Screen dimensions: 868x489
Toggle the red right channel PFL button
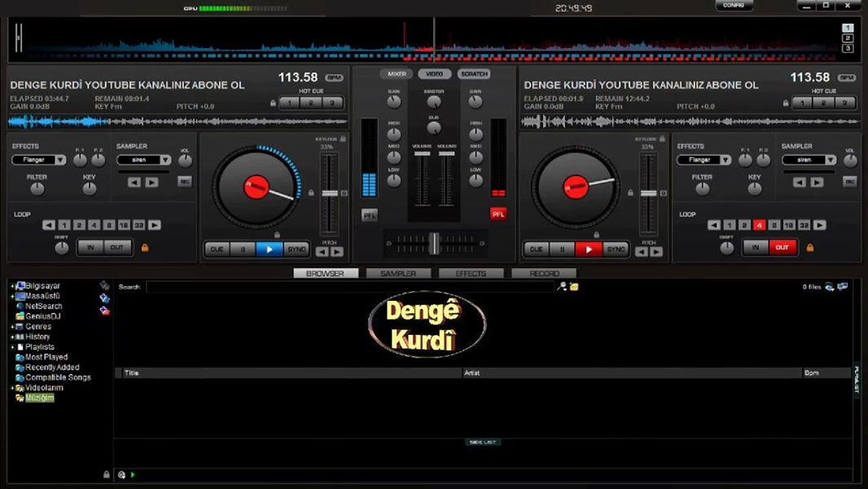pyautogui.click(x=498, y=214)
